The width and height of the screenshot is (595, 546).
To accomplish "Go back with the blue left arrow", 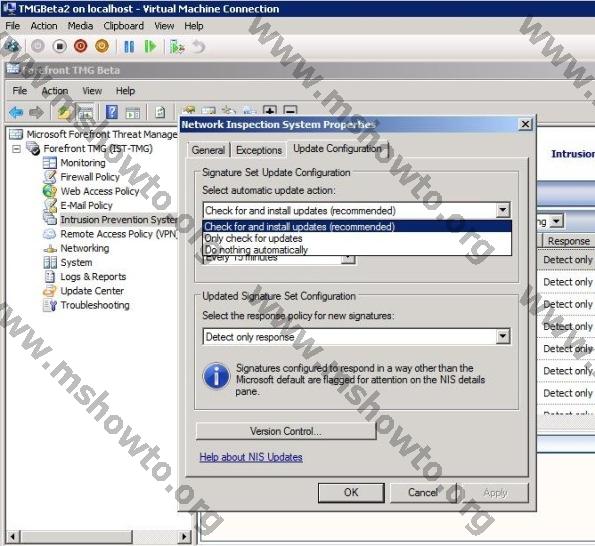I will [x=16, y=112].
